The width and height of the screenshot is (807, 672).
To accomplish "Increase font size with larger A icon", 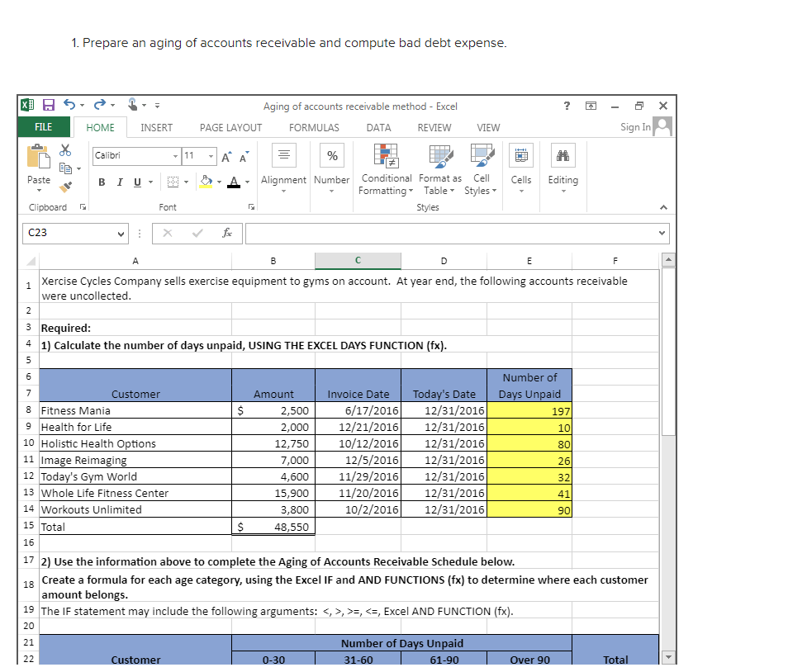I will tap(226, 157).
